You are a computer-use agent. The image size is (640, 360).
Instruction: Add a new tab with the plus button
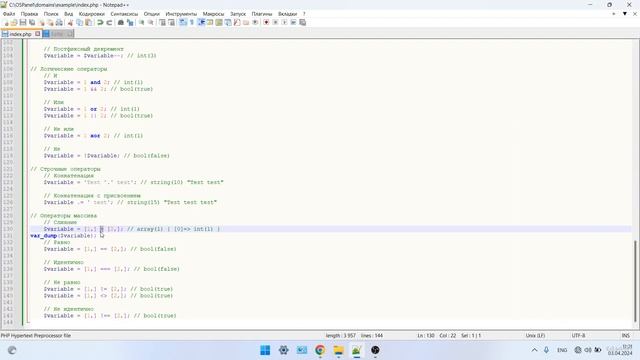(613, 14)
